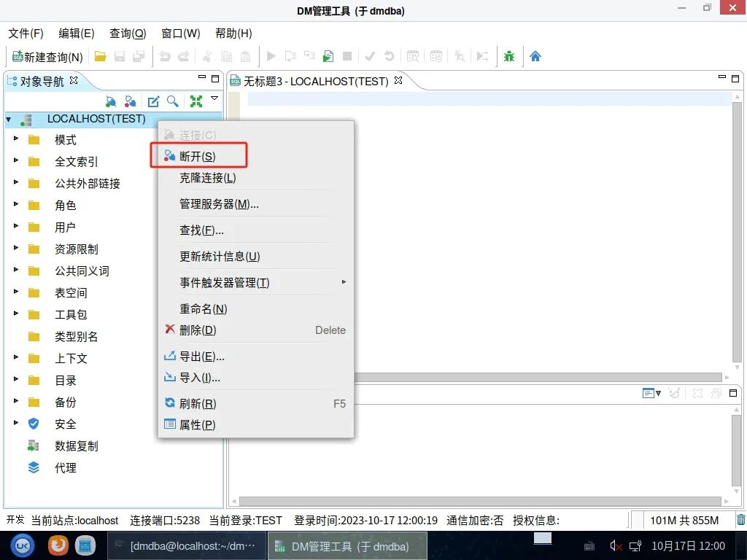
Task: Expand the 用户 (Users) folder node
Action: [x=16, y=227]
